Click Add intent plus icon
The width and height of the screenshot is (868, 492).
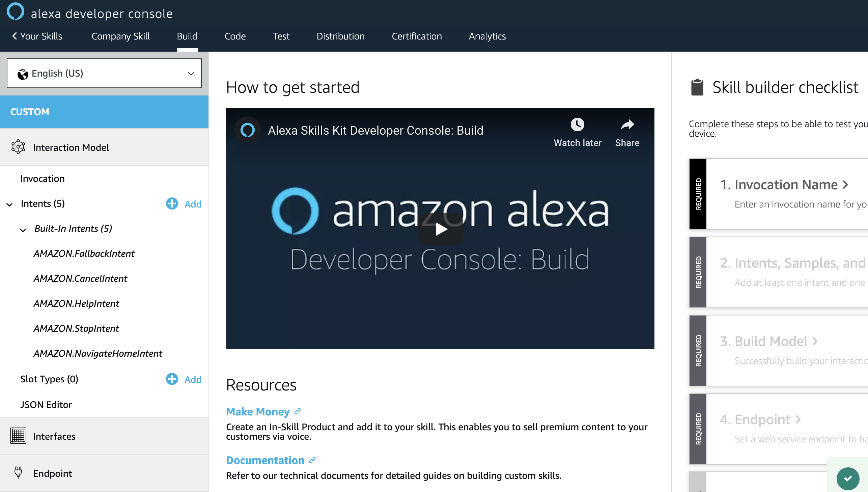pos(172,203)
